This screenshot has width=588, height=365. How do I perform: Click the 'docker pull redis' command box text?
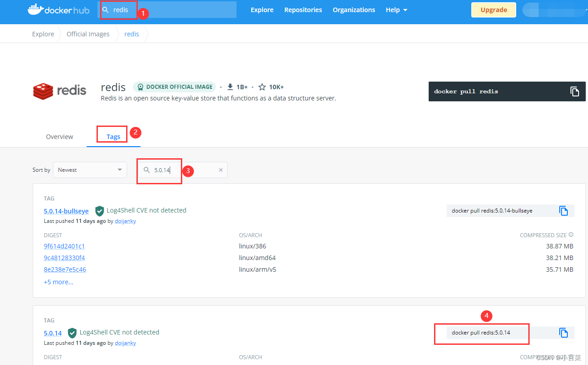[466, 91]
